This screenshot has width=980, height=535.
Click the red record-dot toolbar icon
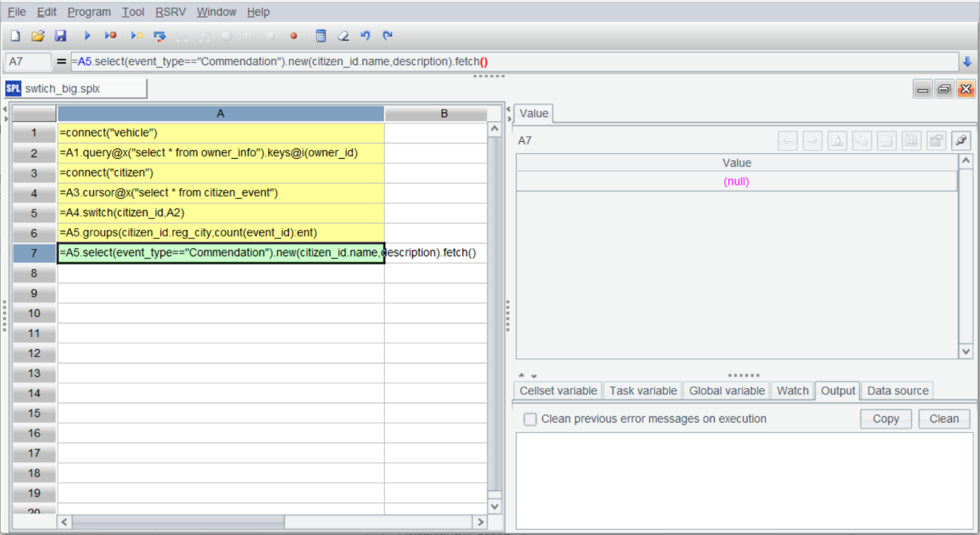pyautogui.click(x=293, y=35)
